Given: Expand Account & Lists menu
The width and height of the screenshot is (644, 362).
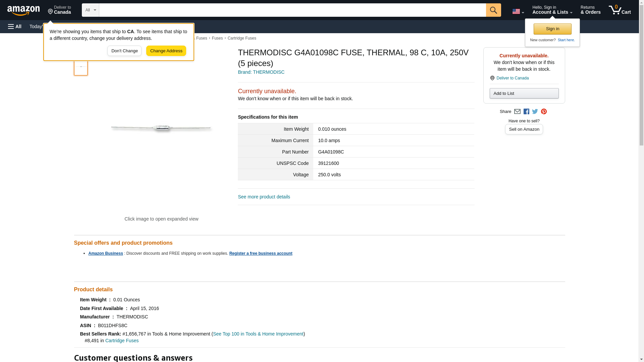Looking at the screenshot, I should pyautogui.click(x=552, y=10).
